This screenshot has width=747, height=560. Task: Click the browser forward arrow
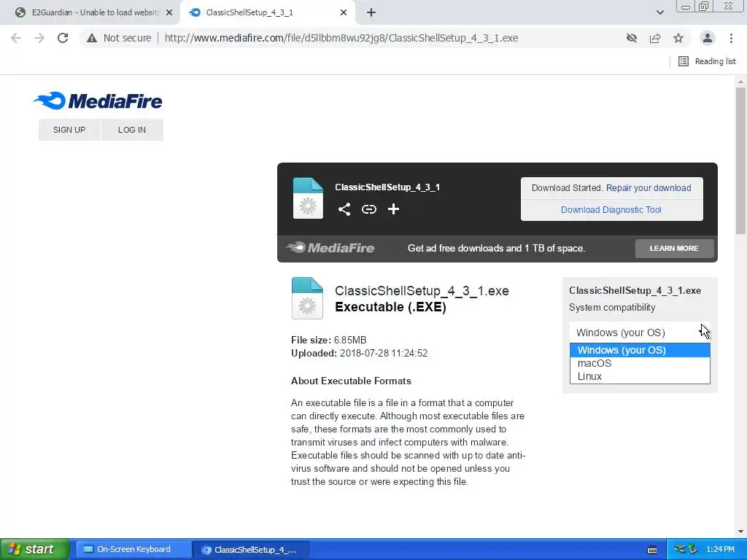coord(39,38)
